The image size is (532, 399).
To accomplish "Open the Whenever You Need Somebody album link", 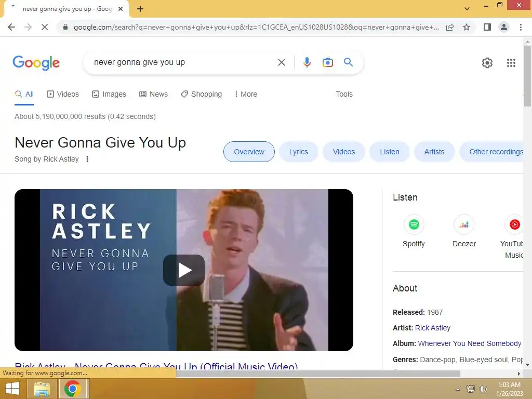I will click(x=470, y=343).
